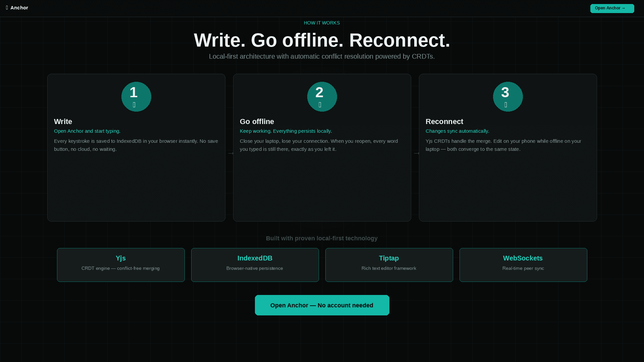Click the step 3 circle icon
Screen dimensions: 644x362
coord(508,97)
